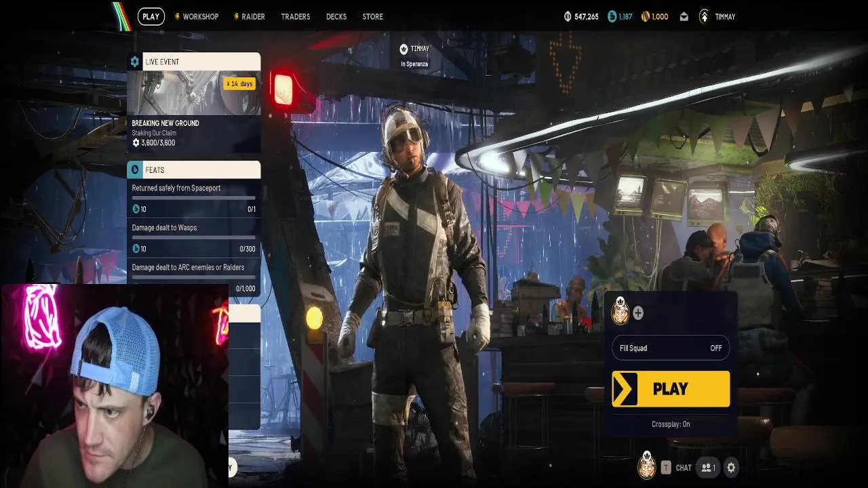This screenshot has width=868, height=488.
Task: Click the 3,600/3,600 event merit icon
Action: [x=136, y=143]
